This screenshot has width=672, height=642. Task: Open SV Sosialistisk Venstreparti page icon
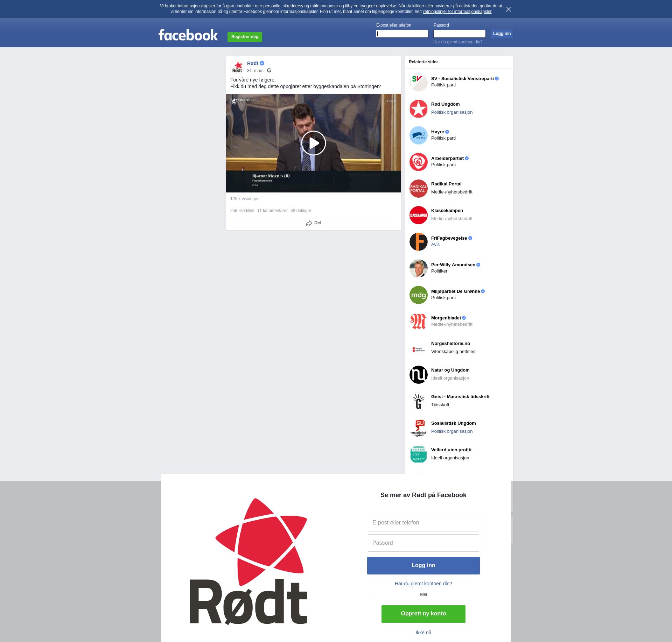pyautogui.click(x=418, y=82)
